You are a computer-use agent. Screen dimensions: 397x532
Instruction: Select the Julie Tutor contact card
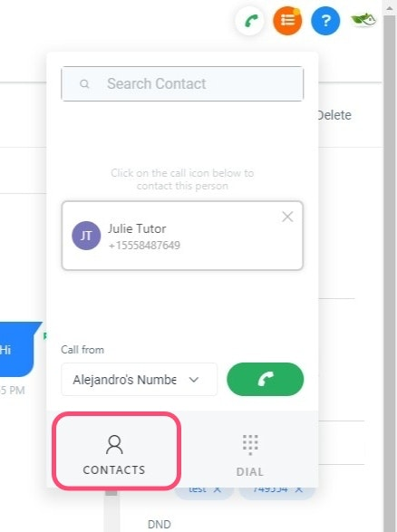[x=182, y=236]
